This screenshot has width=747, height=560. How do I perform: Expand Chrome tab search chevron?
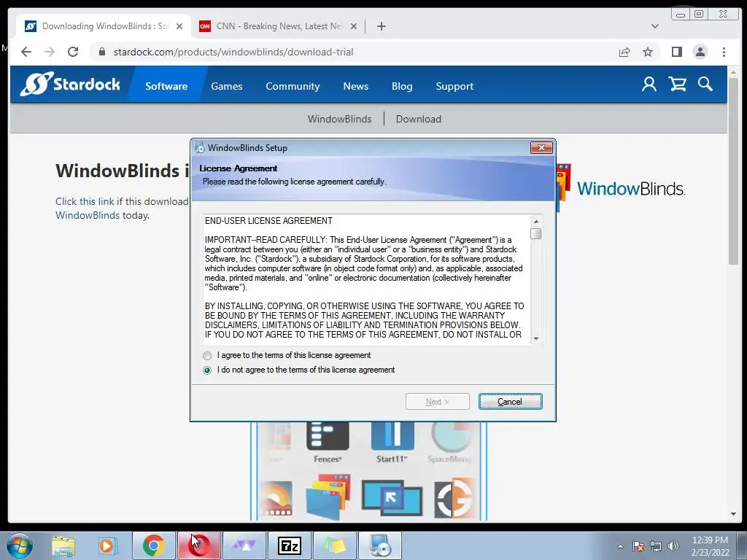655,26
